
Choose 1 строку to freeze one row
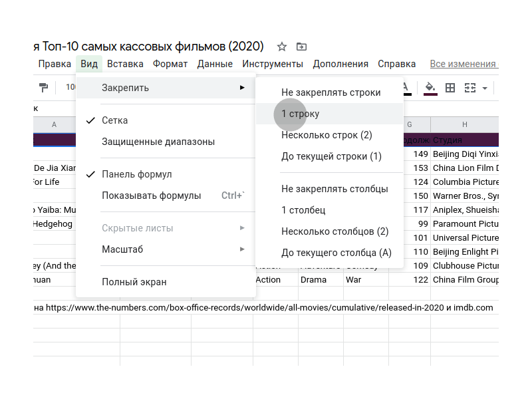[x=301, y=114]
